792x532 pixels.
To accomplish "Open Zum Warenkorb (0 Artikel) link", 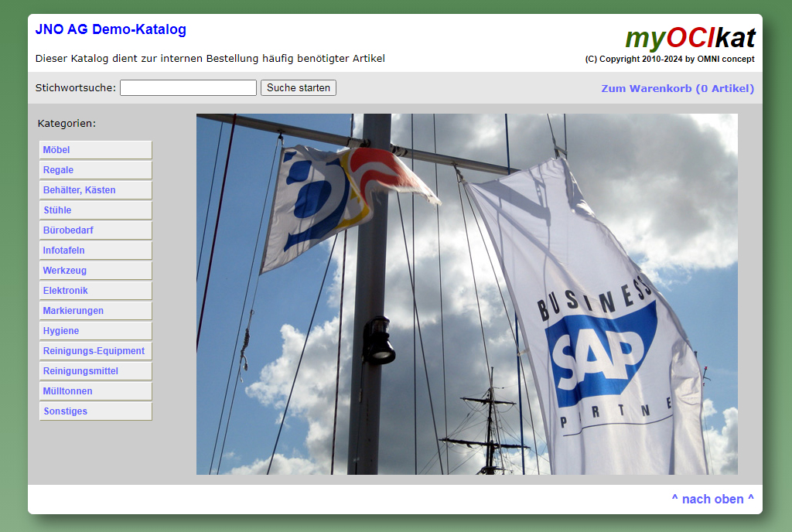I will click(678, 88).
